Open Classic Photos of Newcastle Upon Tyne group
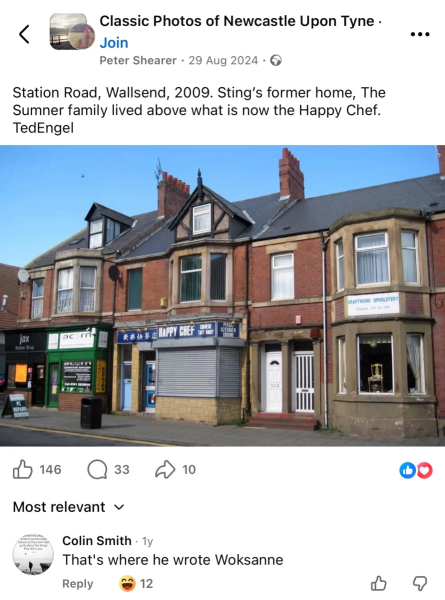The image size is (445, 600). [236, 21]
